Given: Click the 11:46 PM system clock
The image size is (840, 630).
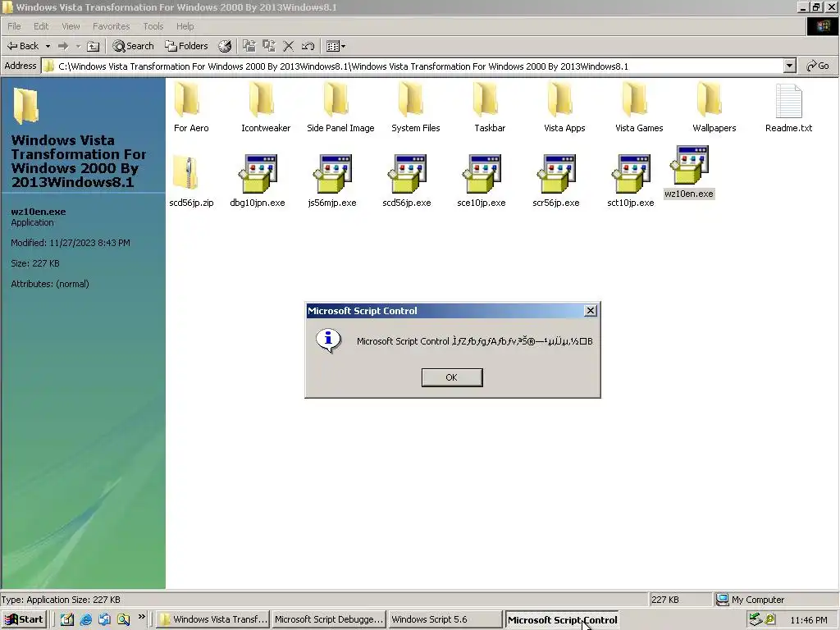Looking at the screenshot, I should 808,620.
